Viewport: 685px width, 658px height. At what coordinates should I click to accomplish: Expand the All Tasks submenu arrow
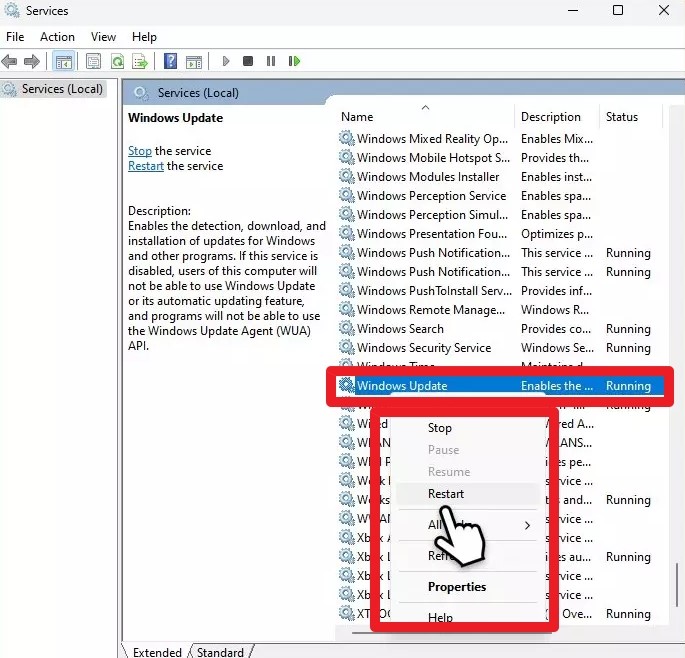[527, 525]
